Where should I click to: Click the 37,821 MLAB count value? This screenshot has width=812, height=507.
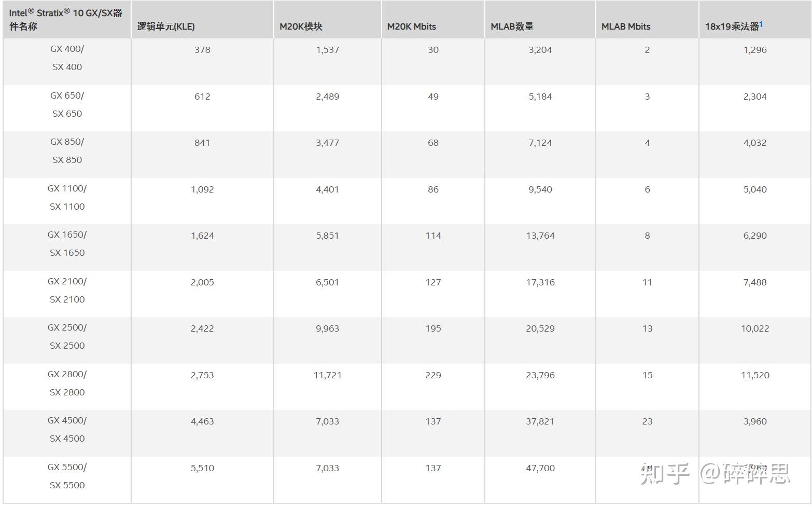click(x=540, y=421)
